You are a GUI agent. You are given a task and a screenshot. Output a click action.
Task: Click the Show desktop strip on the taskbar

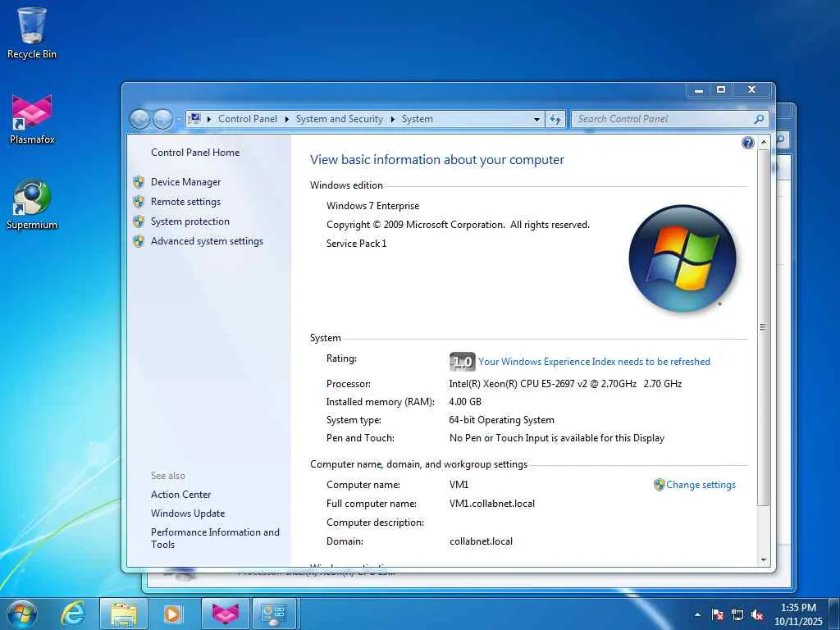coord(834,614)
